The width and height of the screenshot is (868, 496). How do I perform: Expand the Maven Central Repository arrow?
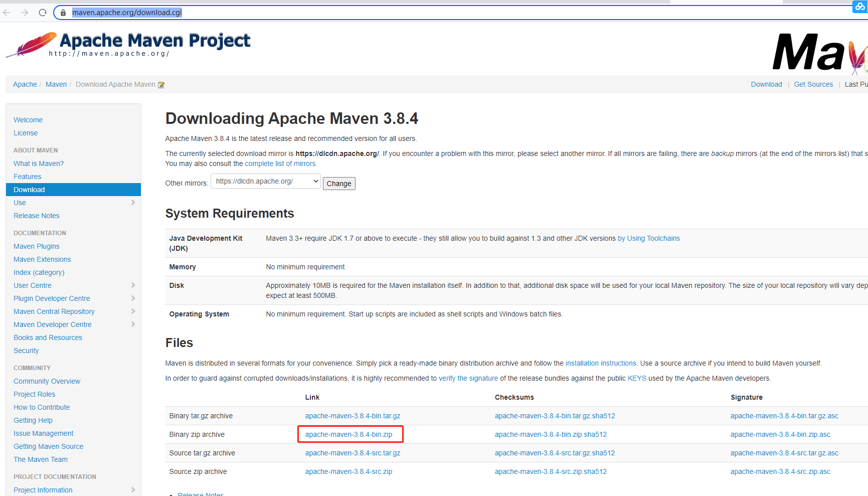pos(133,311)
